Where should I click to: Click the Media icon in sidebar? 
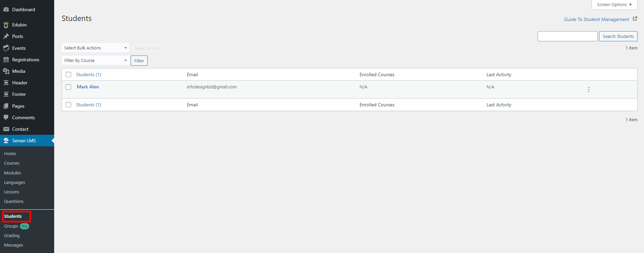[6, 71]
